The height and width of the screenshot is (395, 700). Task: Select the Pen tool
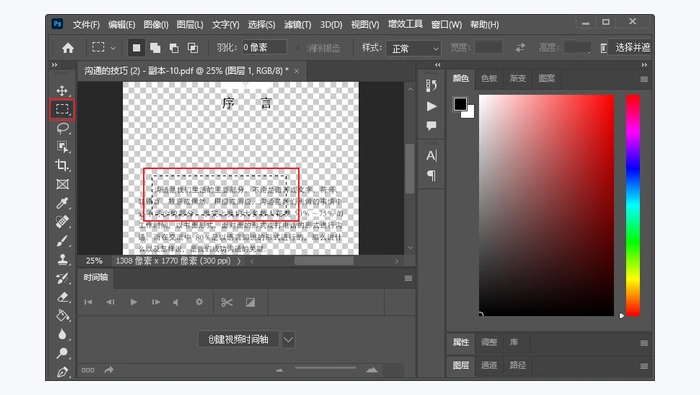click(62, 371)
